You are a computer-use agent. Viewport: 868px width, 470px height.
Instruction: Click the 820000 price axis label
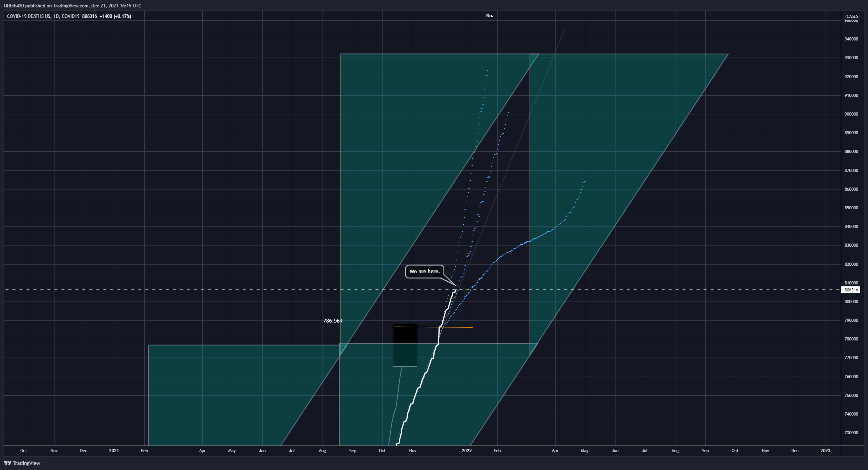pyautogui.click(x=851, y=264)
